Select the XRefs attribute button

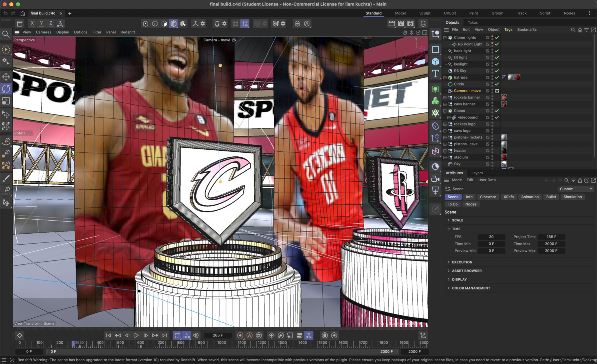click(x=508, y=197)
